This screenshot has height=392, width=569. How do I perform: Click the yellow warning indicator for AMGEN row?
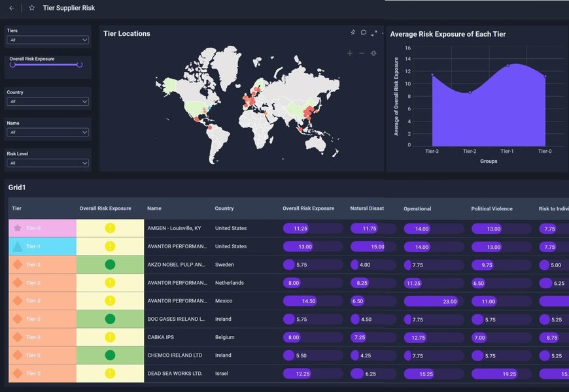tap(110, 227)
